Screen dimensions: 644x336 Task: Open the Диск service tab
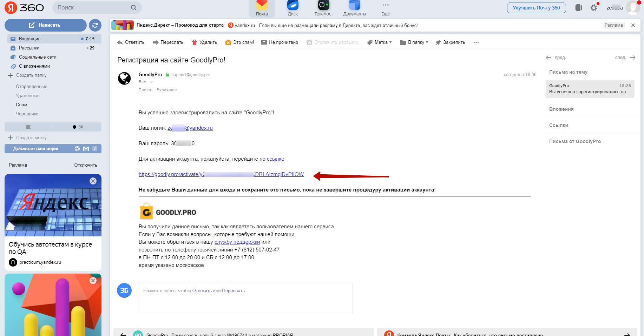tap(293, 8)
